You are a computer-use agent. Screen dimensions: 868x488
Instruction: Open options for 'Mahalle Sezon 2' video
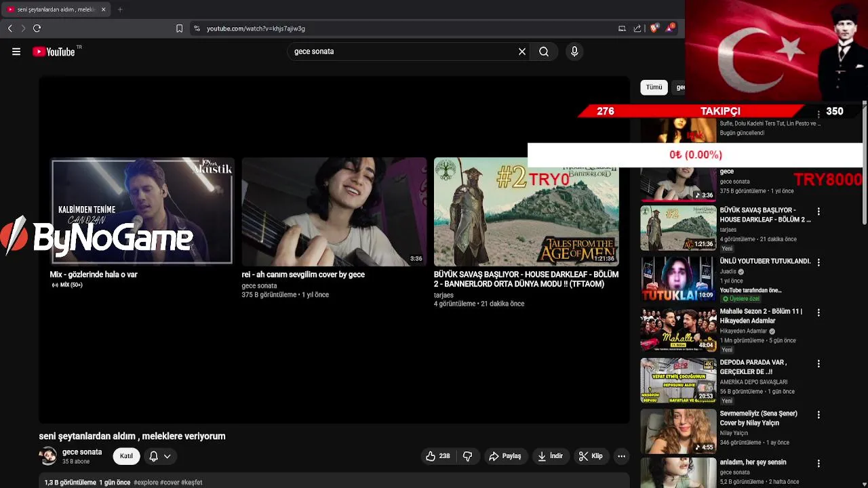coord(818,313)
